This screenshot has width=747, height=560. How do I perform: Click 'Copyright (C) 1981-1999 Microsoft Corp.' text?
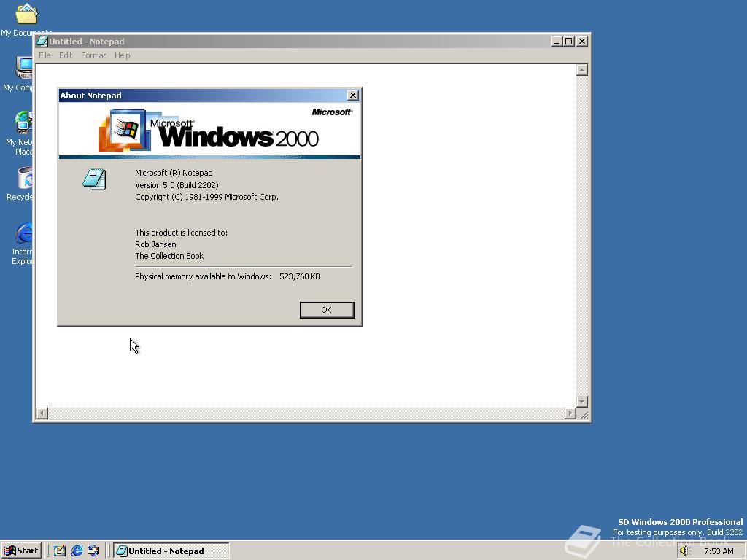(206, 197)
